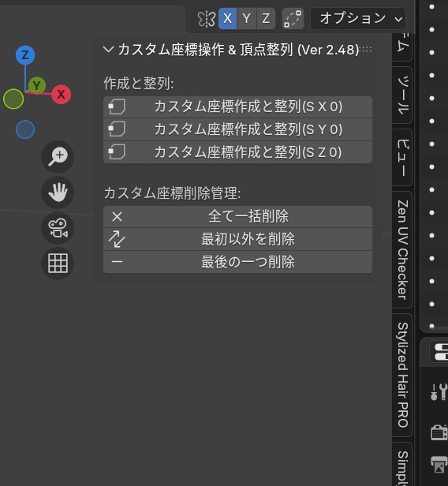448x486 pixels.
Task: Open the Render properties icon
Action: [x=439, y=432]
